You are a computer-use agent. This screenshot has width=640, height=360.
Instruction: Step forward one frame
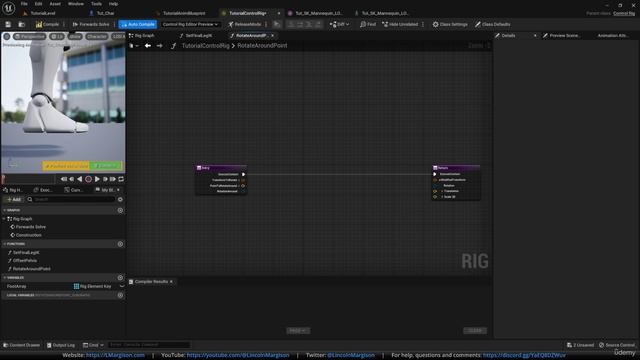[x=105, y=179]
